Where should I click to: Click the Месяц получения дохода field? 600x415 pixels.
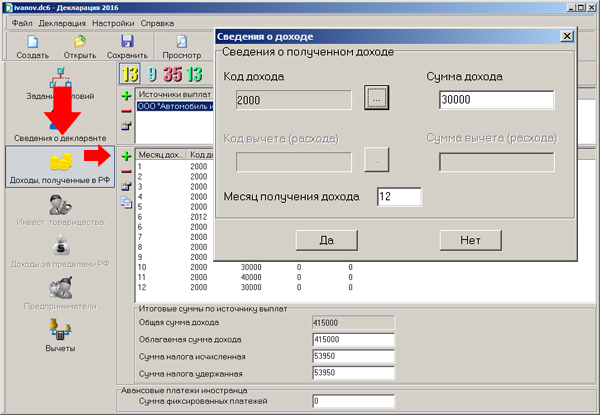399,197
